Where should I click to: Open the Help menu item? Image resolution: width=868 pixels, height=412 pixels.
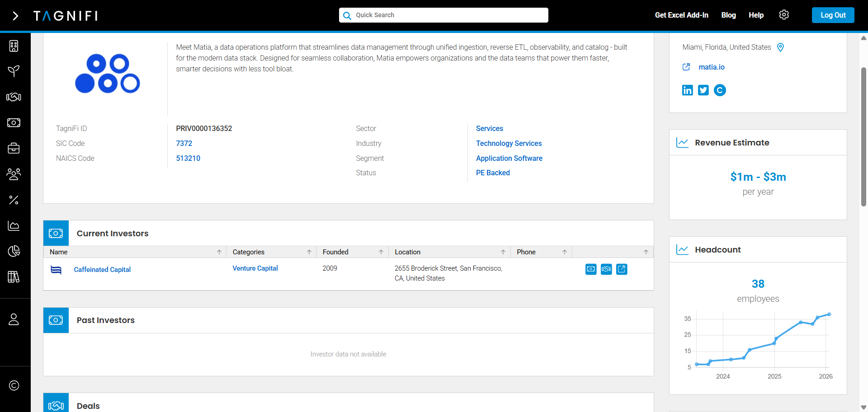(x=756, y=15)
